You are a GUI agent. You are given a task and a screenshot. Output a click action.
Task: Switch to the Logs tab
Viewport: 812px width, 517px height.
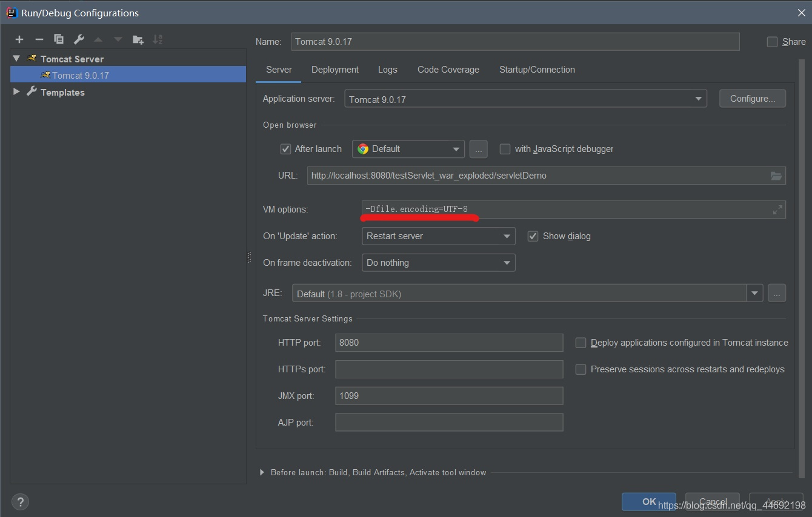pyautogui.click(x=388, y=70)
